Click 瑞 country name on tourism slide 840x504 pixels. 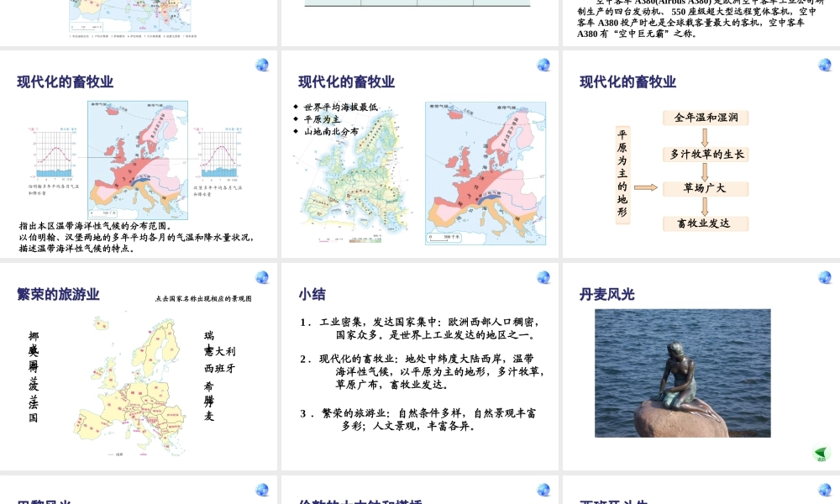[x=209, y=335]
